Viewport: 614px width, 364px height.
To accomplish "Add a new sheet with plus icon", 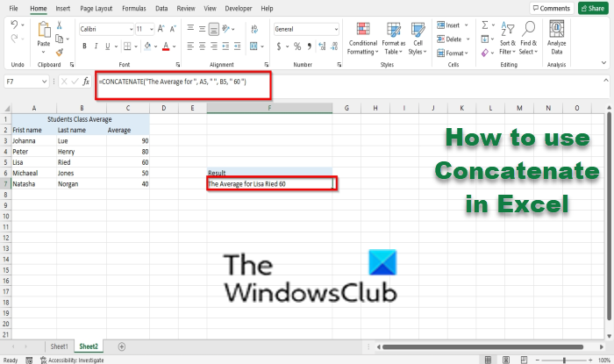I will [x=122, y=346].
